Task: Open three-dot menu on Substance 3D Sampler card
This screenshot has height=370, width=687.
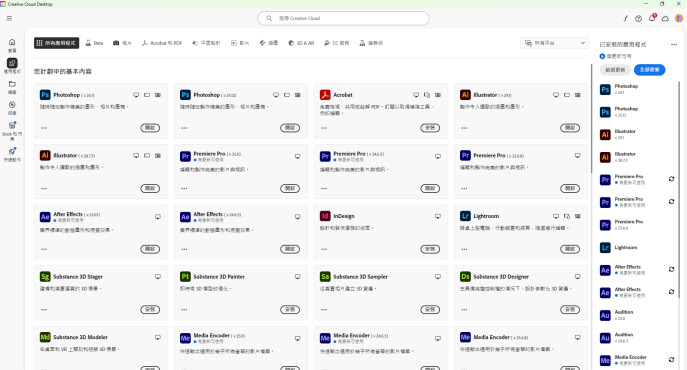Action: [x=324, y=310]
